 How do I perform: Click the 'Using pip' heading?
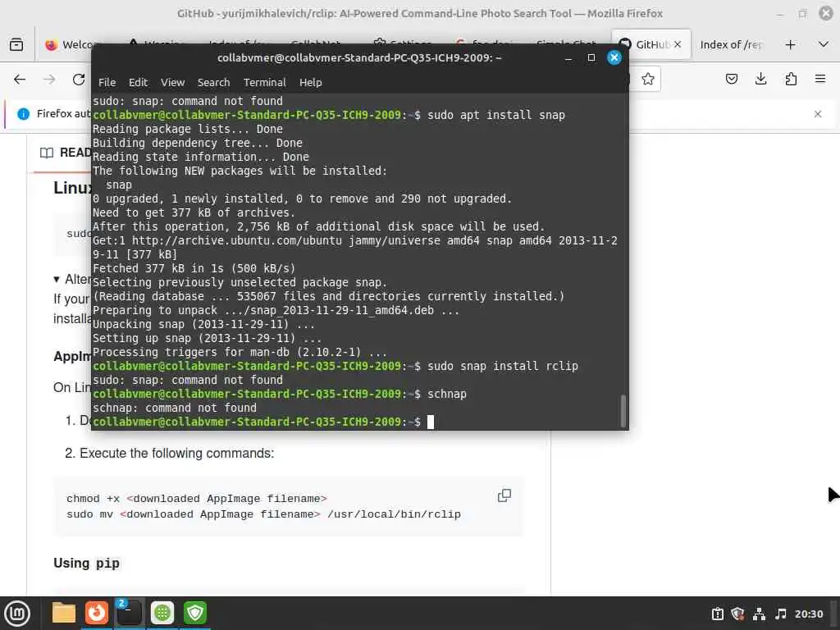[x=86, y=563]
